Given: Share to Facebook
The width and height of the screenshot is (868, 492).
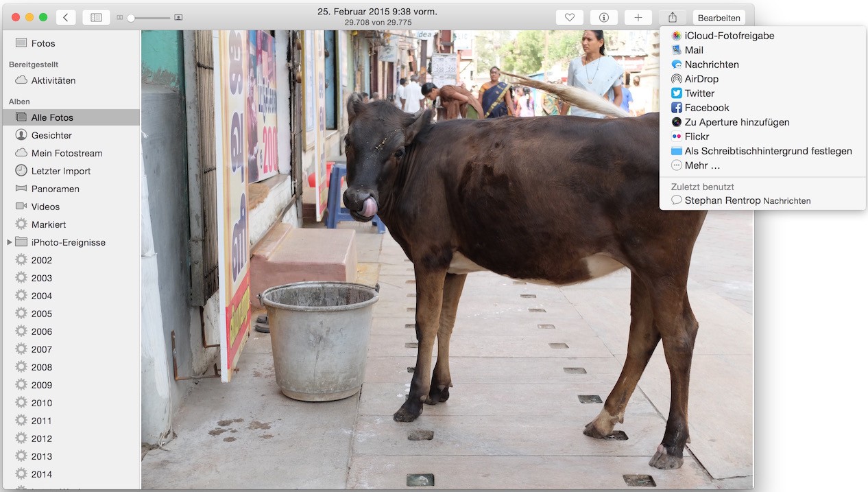Looking at the screenshot, I should [x=706, y=108].
